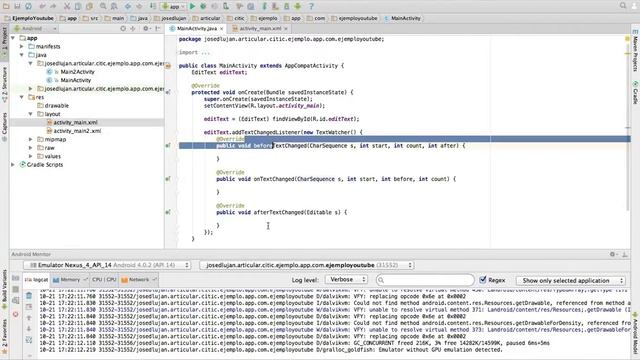Expand the values folder
Image resolution: width=640 pixels, height=360 pixels.
(31, 156)
